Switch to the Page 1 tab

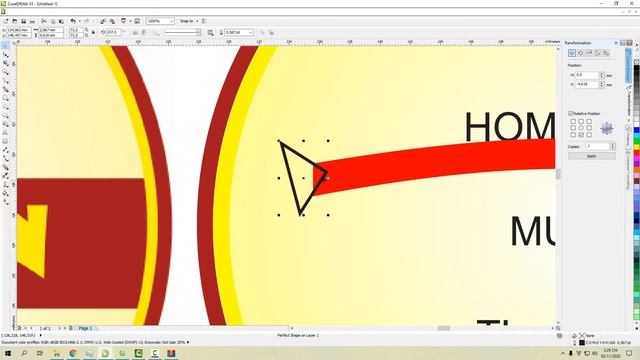coord(85,328)
